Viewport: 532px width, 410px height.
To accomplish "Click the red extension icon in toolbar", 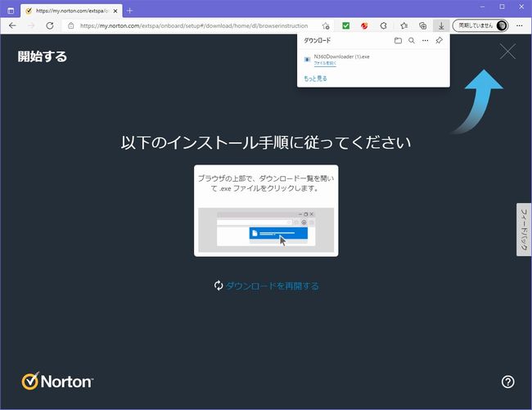I will point(365,25).
